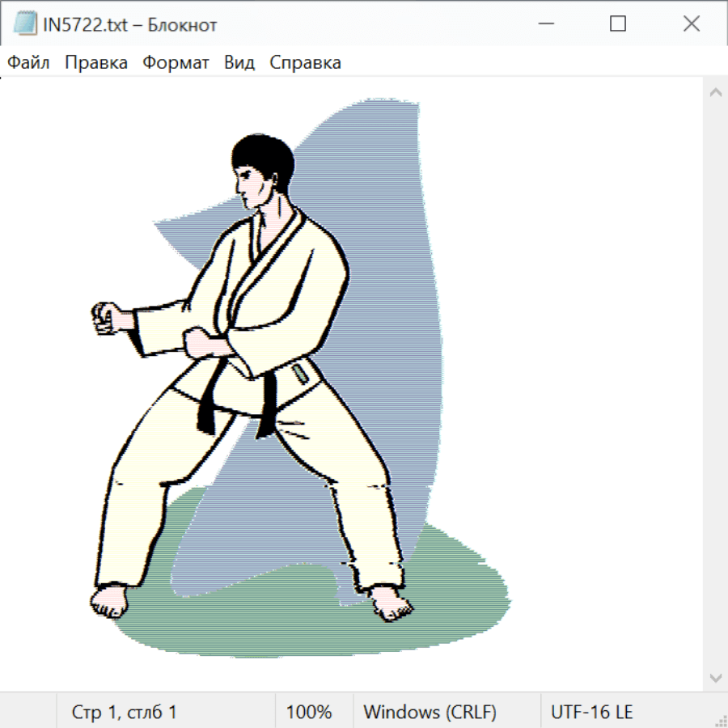The image size is (728, 728).
Task: Click the 100% zoom indicator
Action: pos(309,713)
